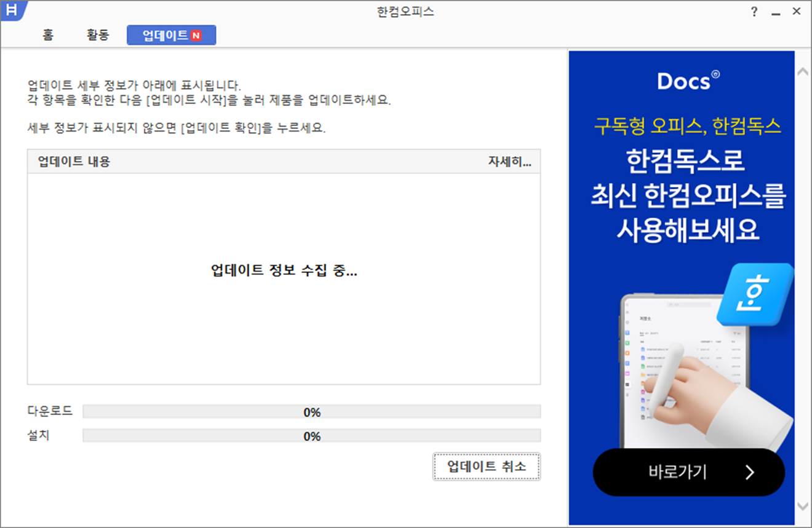Close the 한컴오피스 window
The height and width of the screenshot is (528, 812).
point(797,12)
